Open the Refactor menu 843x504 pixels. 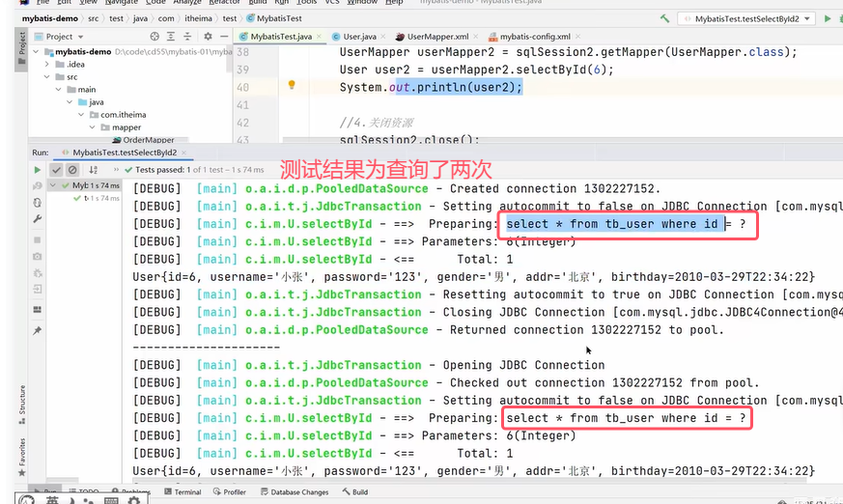pos(225,2)
